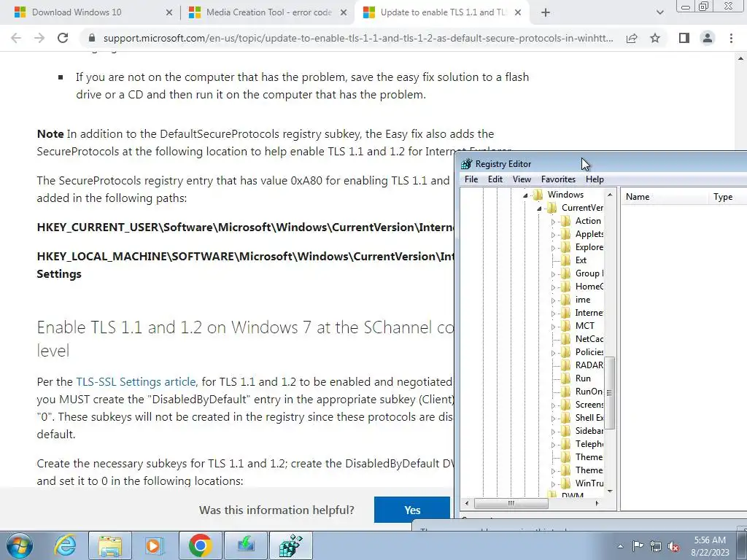
Task: Open the Chrome side panel
Action: pyautogui.click(x=684, y=38)
